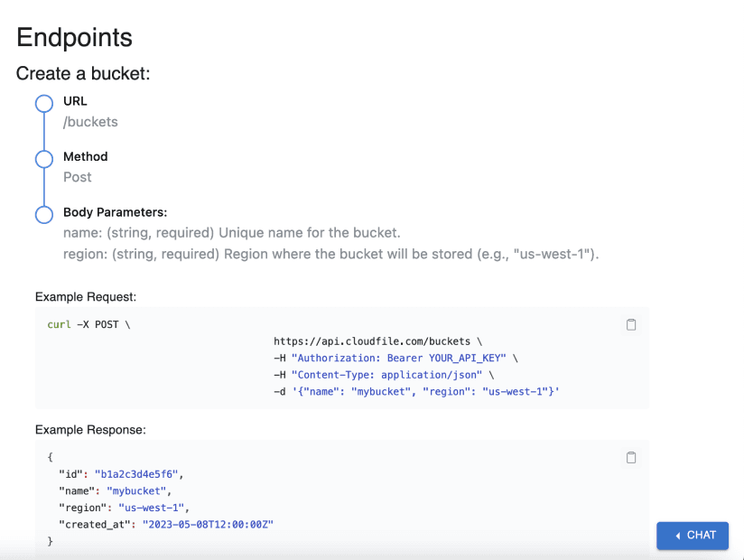
Task: Click the Endpoints page heading
Action: coord(75,38)
